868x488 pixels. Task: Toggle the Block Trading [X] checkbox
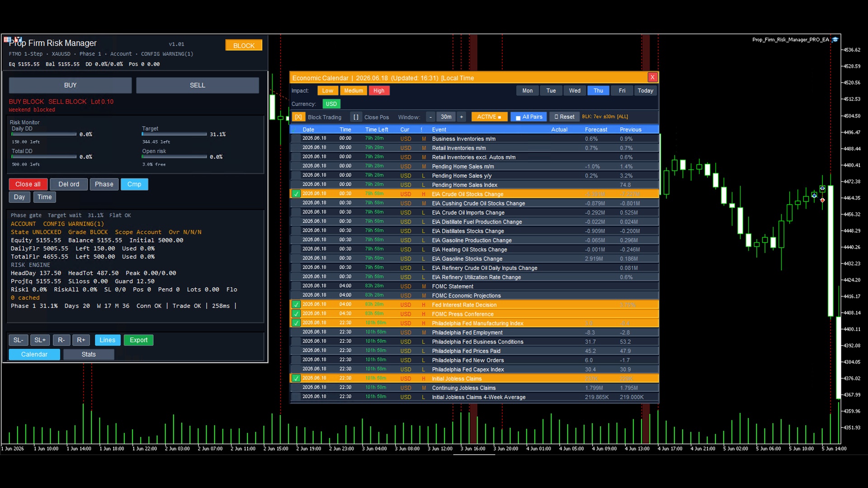(x=298, y=117)
